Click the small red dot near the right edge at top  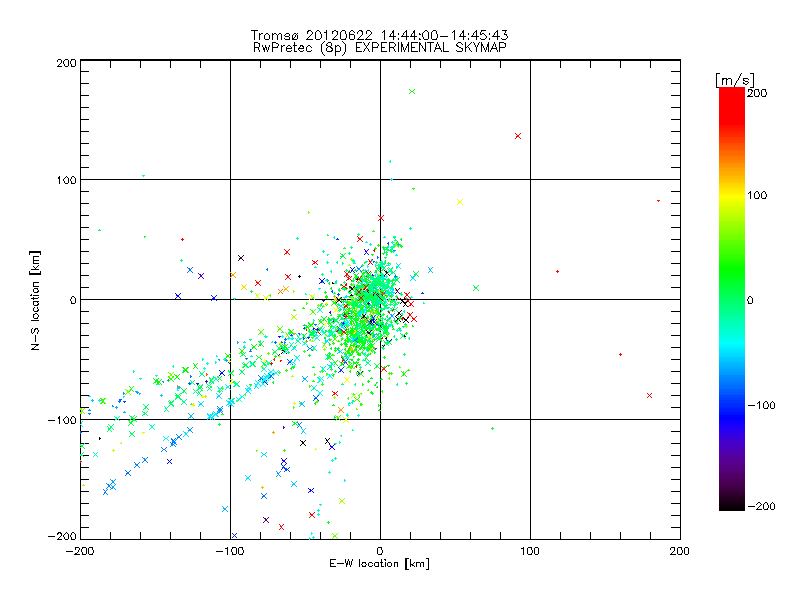658,201
